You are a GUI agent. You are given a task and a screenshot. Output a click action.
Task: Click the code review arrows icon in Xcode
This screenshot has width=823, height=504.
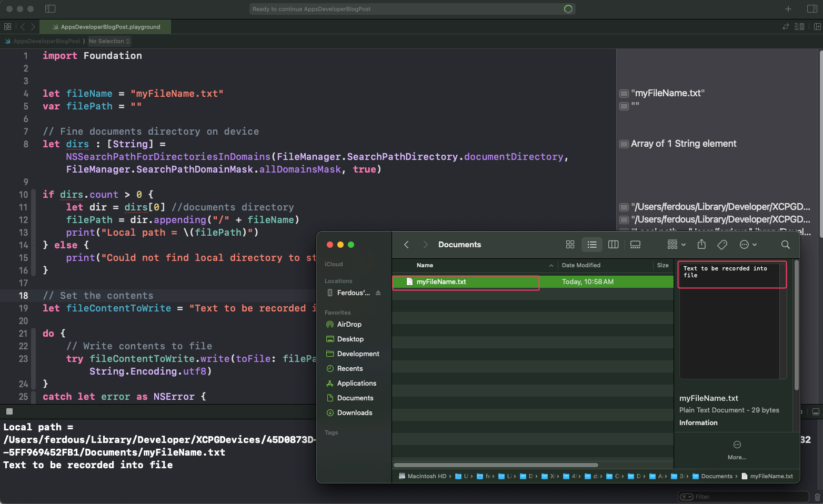coord(786,26)
